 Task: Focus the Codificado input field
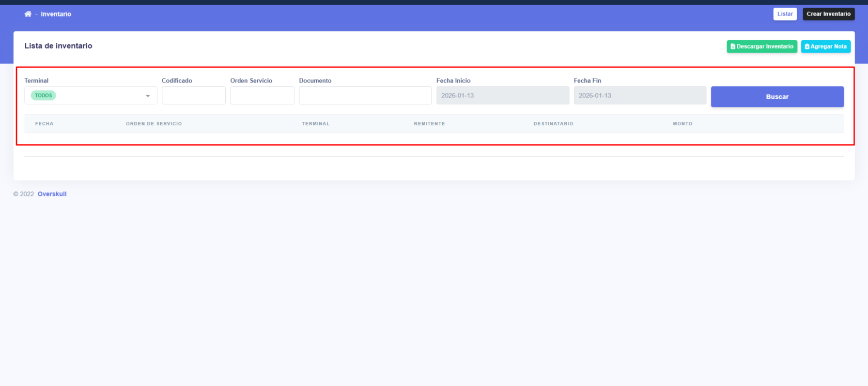tap(193, 95)
